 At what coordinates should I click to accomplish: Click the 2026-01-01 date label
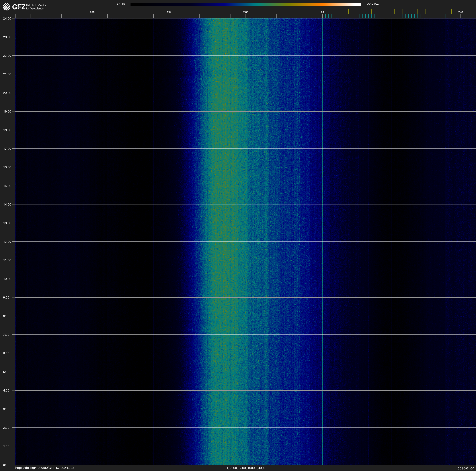(x=466, y=468)
